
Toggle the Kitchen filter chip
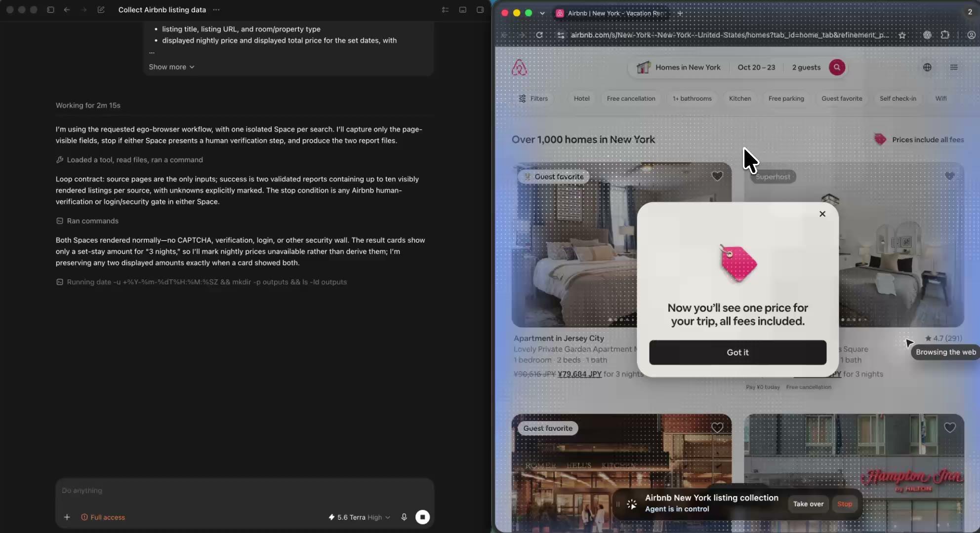(740, 99)
